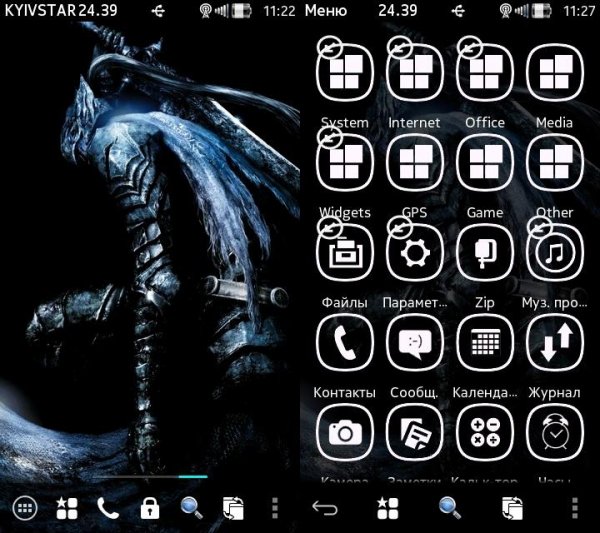Tap the KYIVSTAR operator name
This screenshot has width=600, height=533.
click(40, 10)
